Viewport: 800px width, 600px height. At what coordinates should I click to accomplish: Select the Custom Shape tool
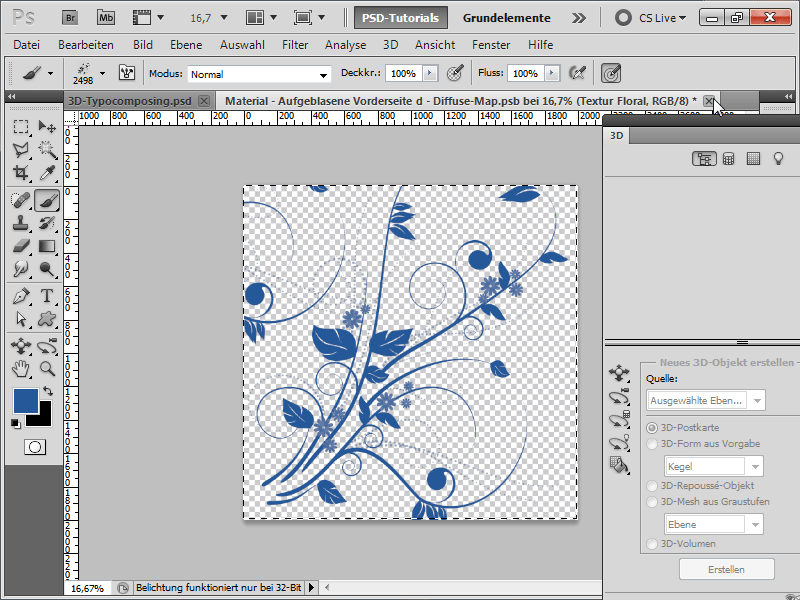(x=47, y=319)
